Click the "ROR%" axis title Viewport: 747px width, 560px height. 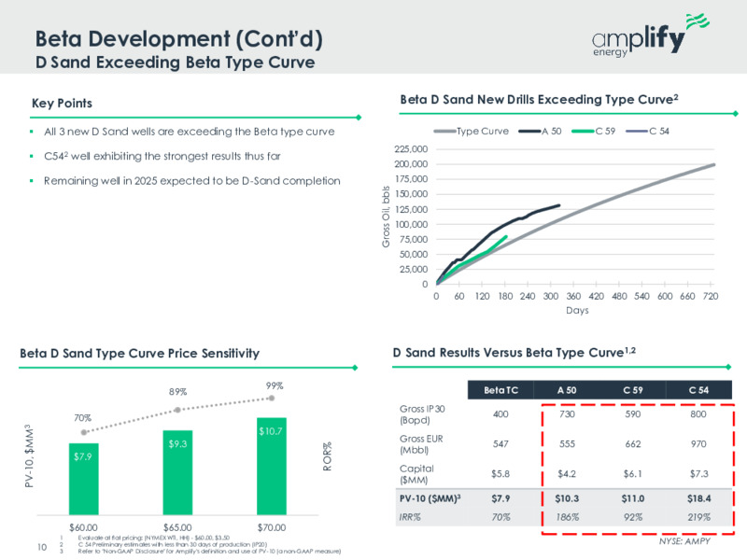[328, 457]
